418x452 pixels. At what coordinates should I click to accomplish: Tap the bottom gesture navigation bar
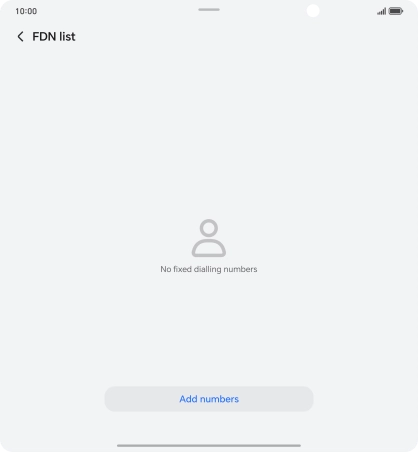(x=209, y=445)
